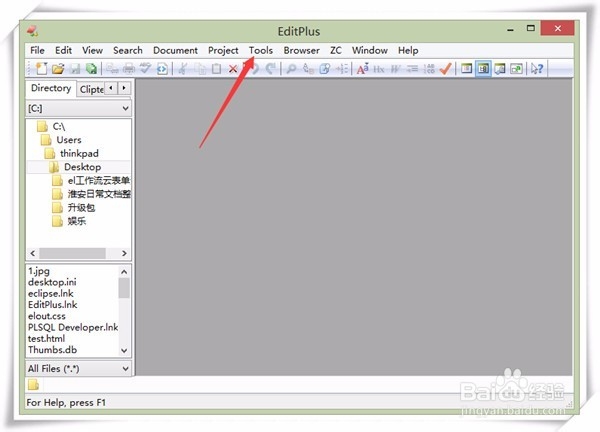Select the file elout.css
This screenshot has height=432, width=600.
[47, 316]
